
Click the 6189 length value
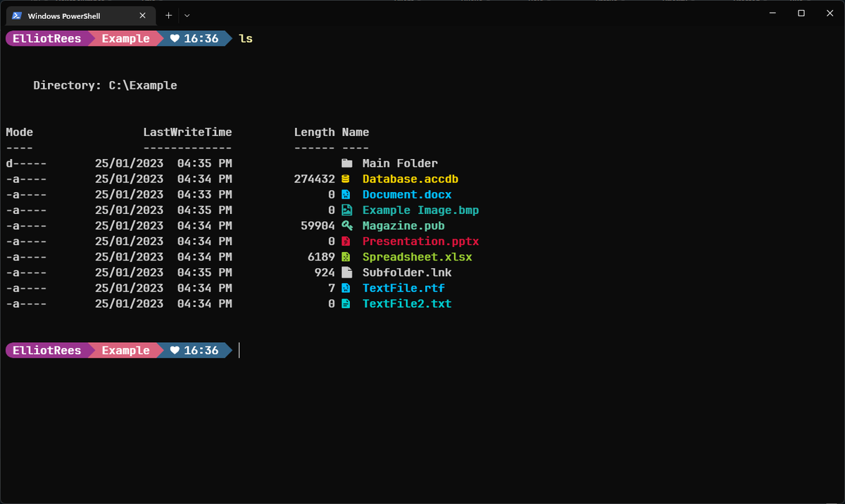[322, 257]
